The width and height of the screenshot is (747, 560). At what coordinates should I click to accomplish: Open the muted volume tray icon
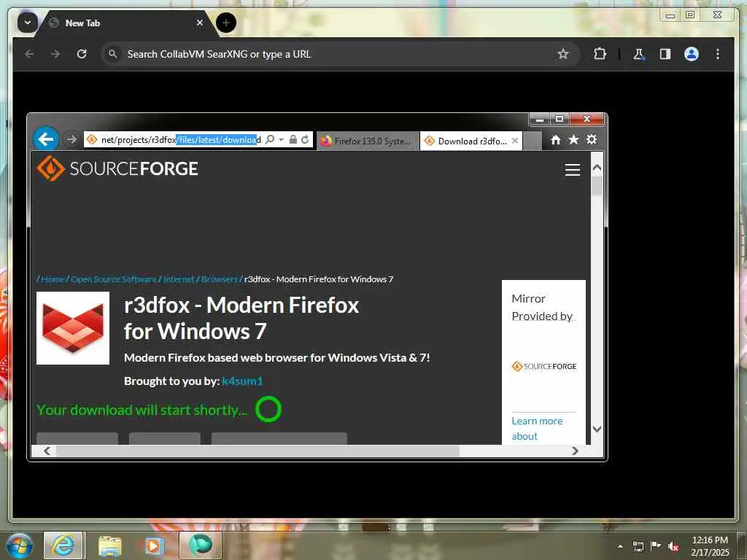673,546
